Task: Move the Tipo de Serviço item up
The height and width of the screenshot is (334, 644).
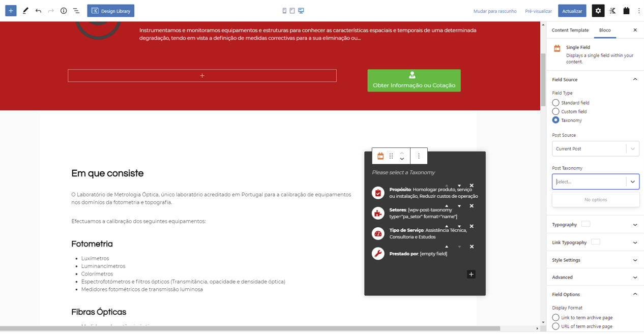Action: (447, 226)
